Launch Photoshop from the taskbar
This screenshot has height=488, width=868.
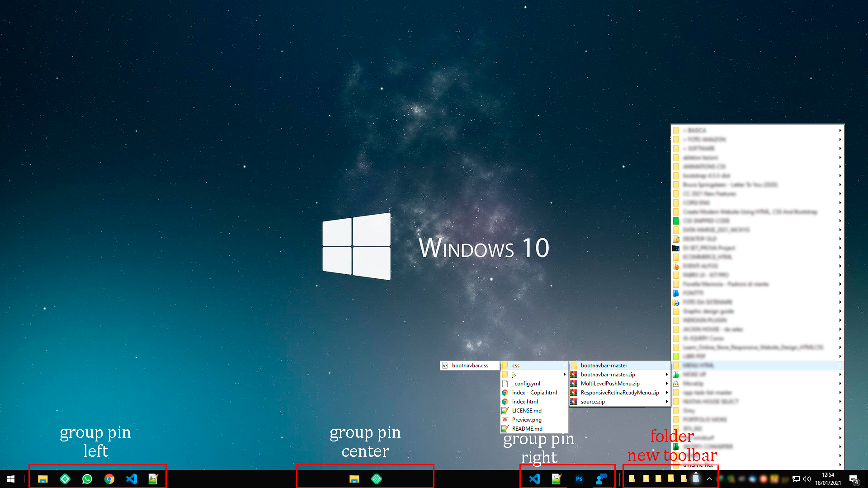[579, 479]
